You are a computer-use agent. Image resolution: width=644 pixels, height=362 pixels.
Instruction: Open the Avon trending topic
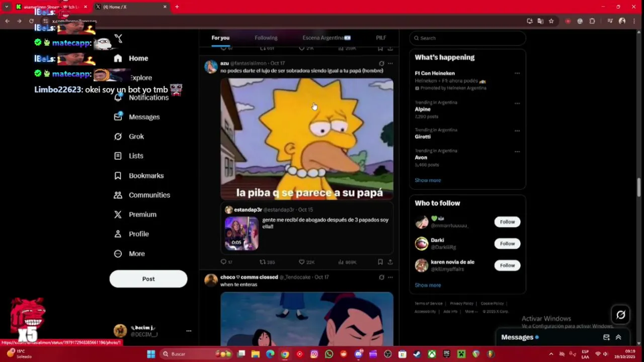pos(421,157)
